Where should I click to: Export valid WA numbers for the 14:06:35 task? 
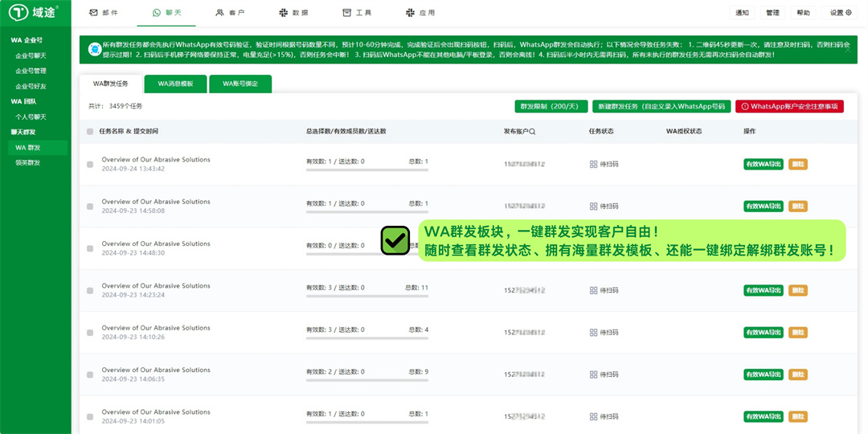(x=764, y=375)
